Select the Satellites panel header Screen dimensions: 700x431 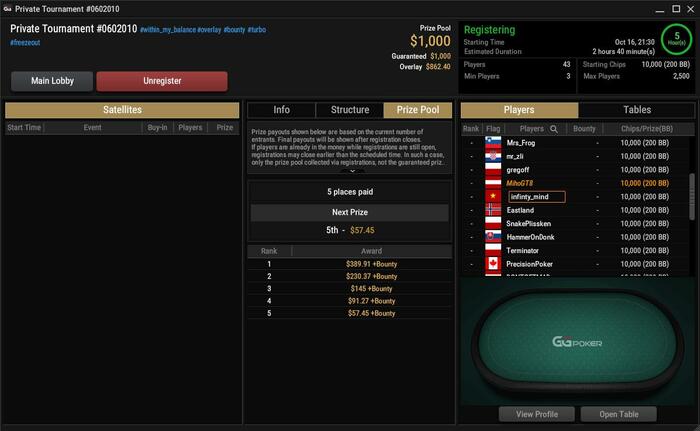(122, 110)
